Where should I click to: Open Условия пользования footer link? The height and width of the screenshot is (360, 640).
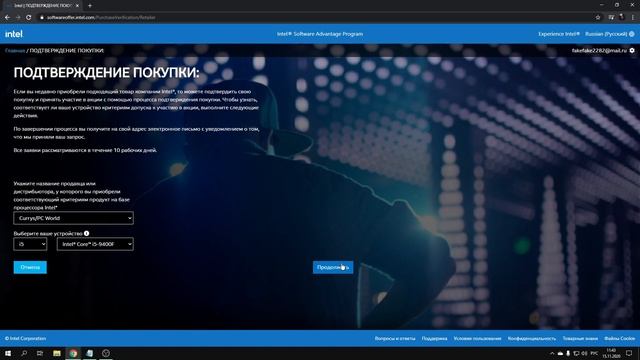(478, 338)
